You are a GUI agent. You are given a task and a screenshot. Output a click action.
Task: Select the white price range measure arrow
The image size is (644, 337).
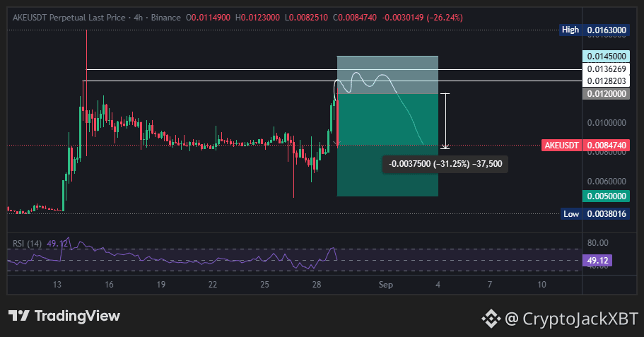click(x=445, y=121)
